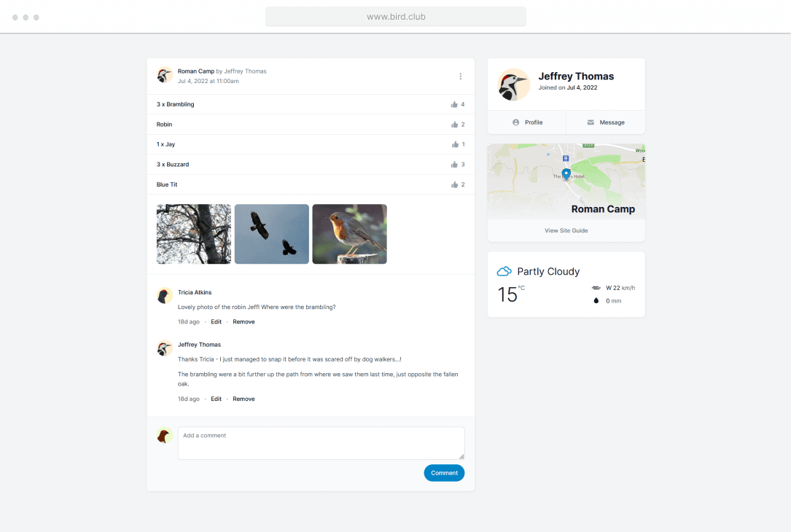This screenshot has width=791, height=532.
Task: Select the wind speed icon in weather card
Action: pos(596,287)
